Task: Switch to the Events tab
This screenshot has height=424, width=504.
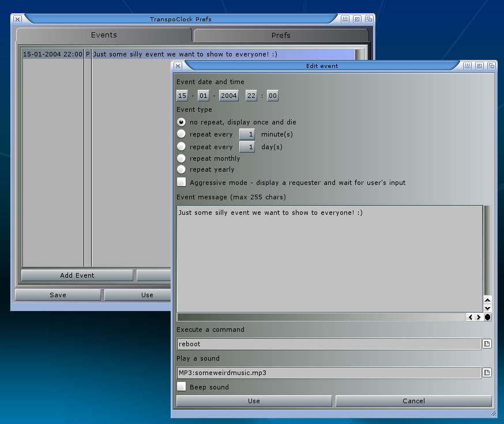Action: click(104, 35)
